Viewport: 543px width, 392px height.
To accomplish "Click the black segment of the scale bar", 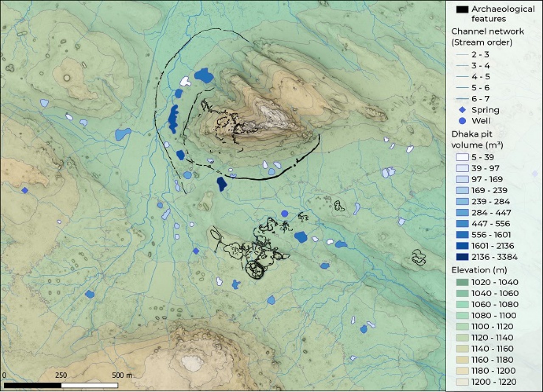I will point(33,386).
